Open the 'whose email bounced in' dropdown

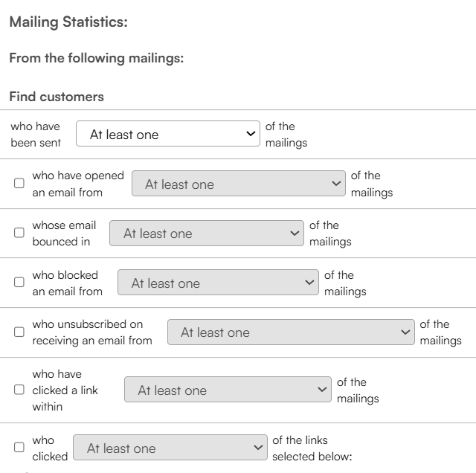point(207,234)
